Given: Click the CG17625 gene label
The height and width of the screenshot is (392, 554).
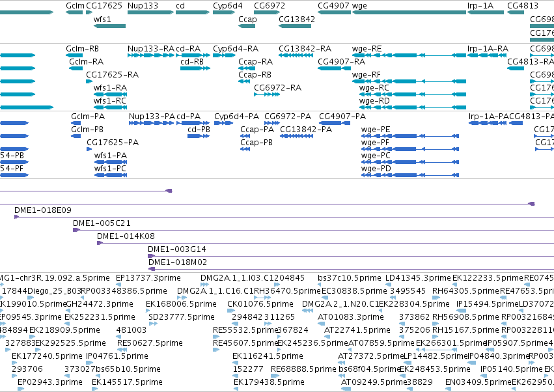Looking at the screenshot, I should [x=104, y=6].
